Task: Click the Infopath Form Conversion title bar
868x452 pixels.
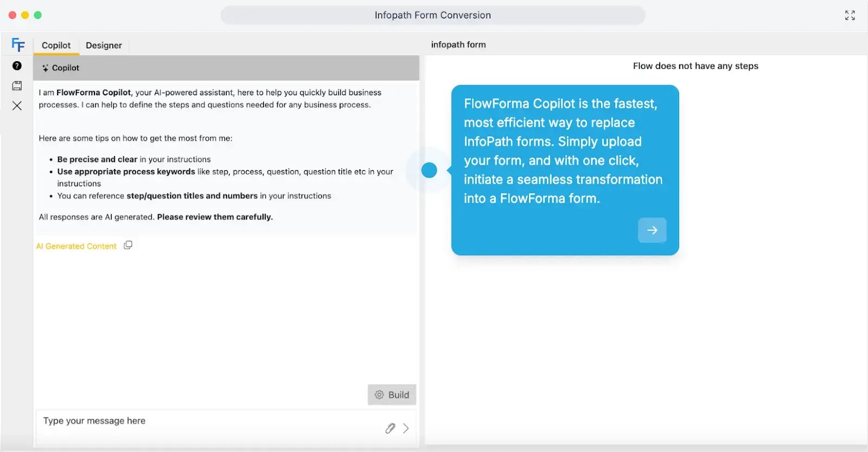Action: click(432, 15)
